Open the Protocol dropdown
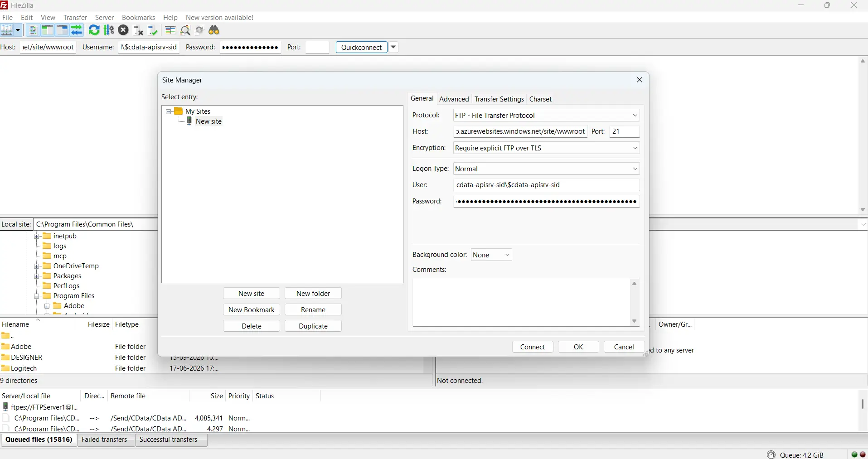The height and width of the screenshot is (459, 868). (x=546, y=116)
